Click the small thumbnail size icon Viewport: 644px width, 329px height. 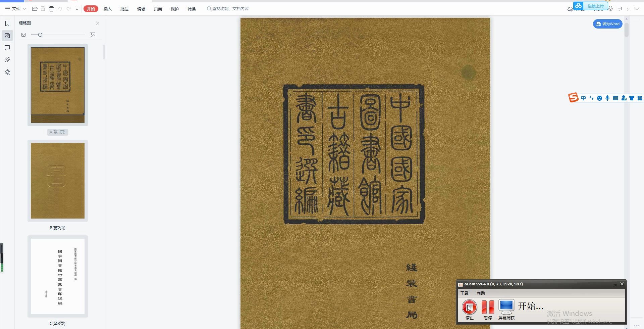tap(23, 35)
